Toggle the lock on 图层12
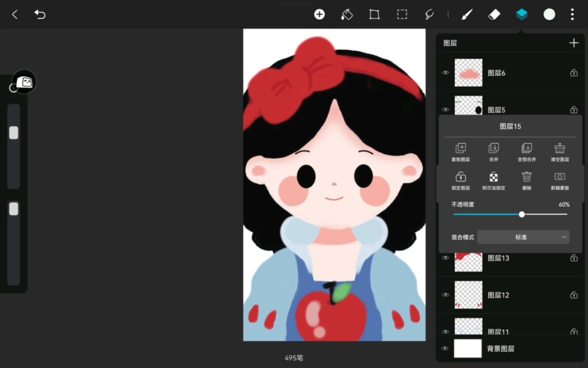Image resolution: width=588 pixels, height=368 pixels. pyautogui.click(x=574, y=295)
